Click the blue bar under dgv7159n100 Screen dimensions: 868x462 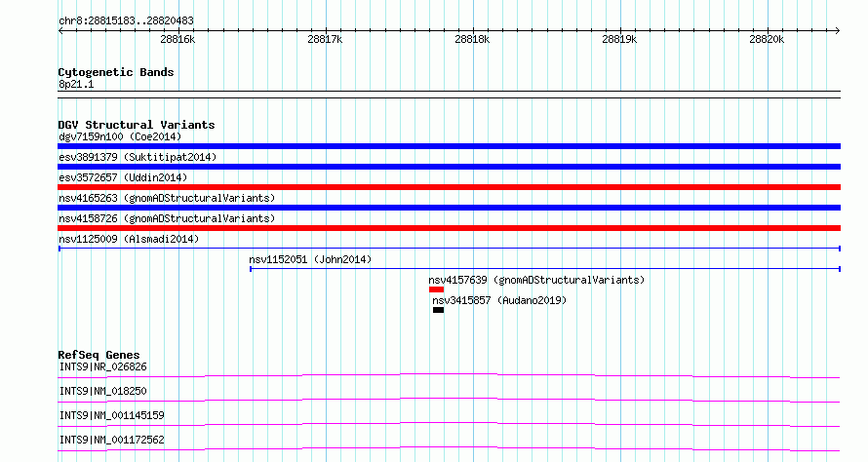449,146
